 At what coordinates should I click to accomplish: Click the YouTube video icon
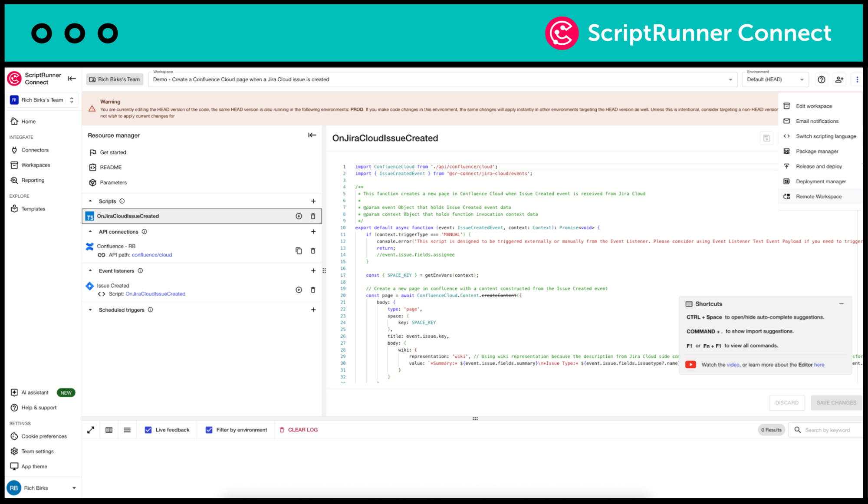tap(690, 365)
